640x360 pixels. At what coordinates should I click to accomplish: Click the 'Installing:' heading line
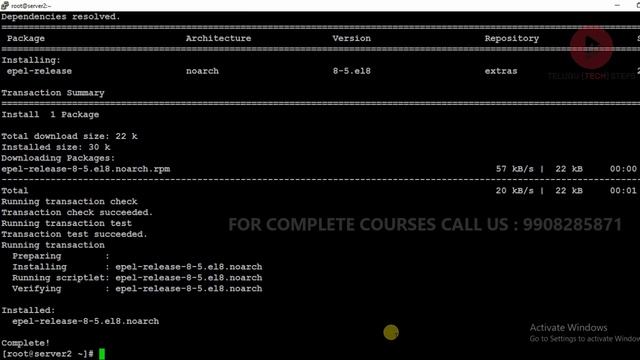click(x=31, y=60)
